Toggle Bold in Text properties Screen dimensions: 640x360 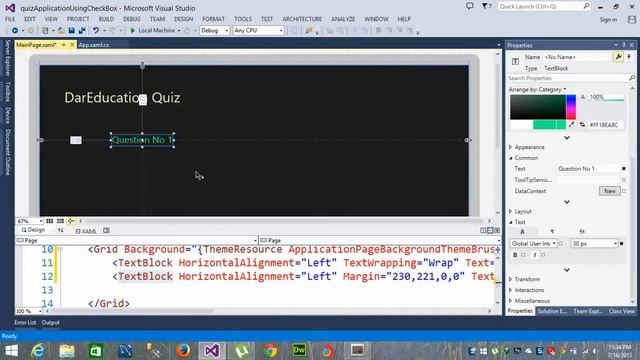515,255
